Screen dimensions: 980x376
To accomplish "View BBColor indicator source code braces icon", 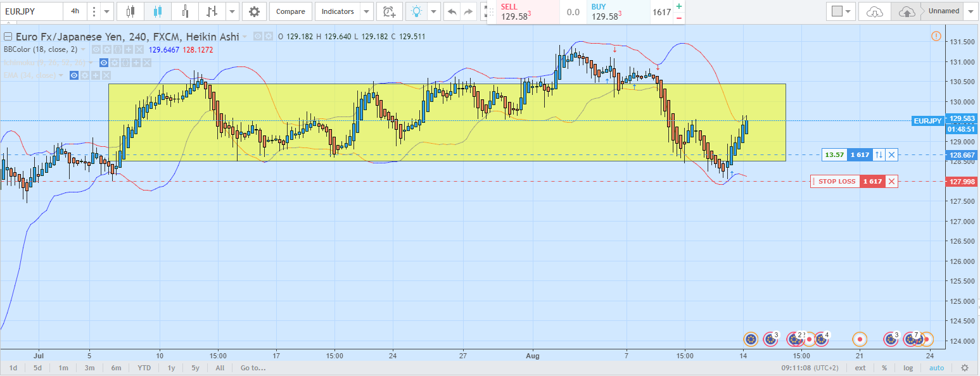I will (x=117, y=49).
